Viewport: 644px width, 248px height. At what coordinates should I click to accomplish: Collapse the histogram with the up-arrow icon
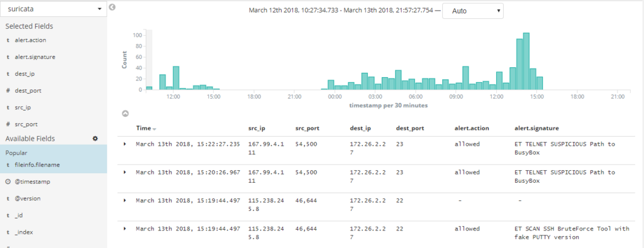pos(126,114)
